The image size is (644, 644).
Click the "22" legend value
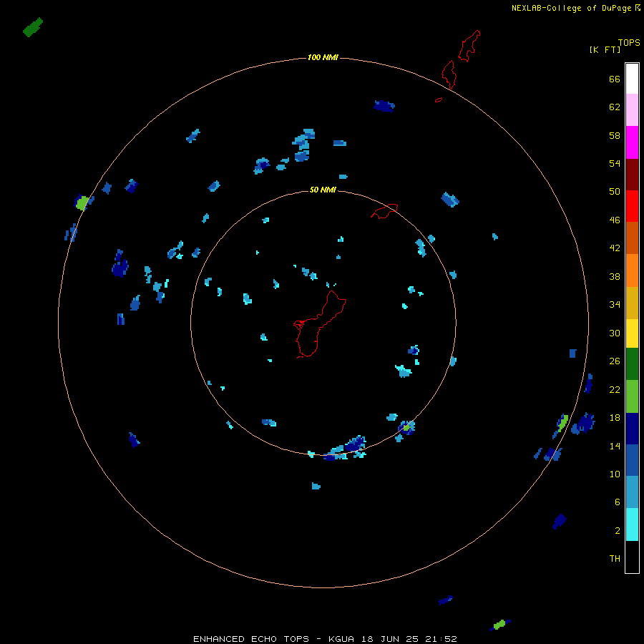tap(615, 389)
